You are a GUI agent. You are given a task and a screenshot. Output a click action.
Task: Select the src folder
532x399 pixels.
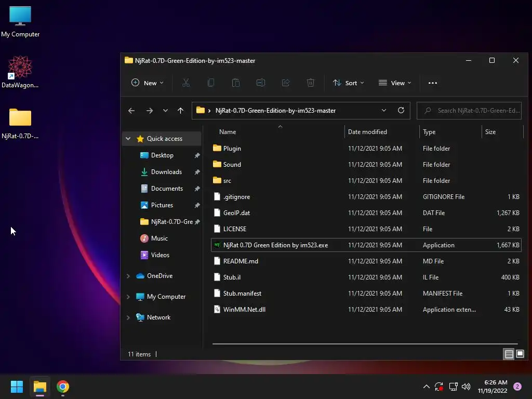(366, 180)
